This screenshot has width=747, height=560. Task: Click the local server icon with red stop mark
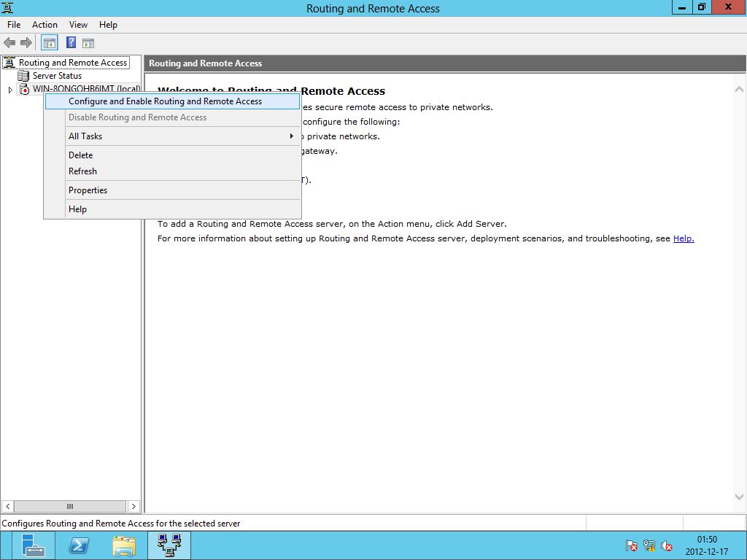24,89
